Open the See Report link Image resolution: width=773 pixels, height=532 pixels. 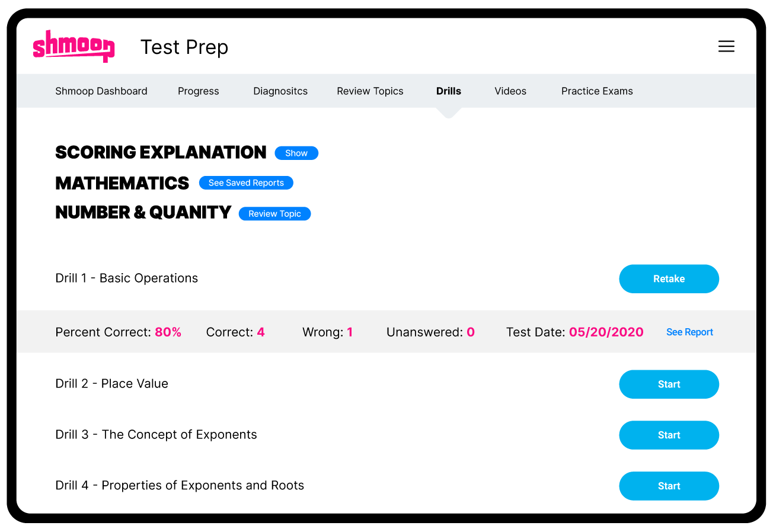click(x=689, y=332)
